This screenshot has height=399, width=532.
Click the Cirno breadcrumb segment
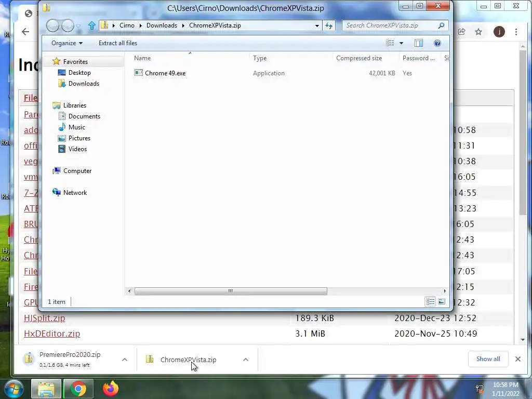[127, 25]
